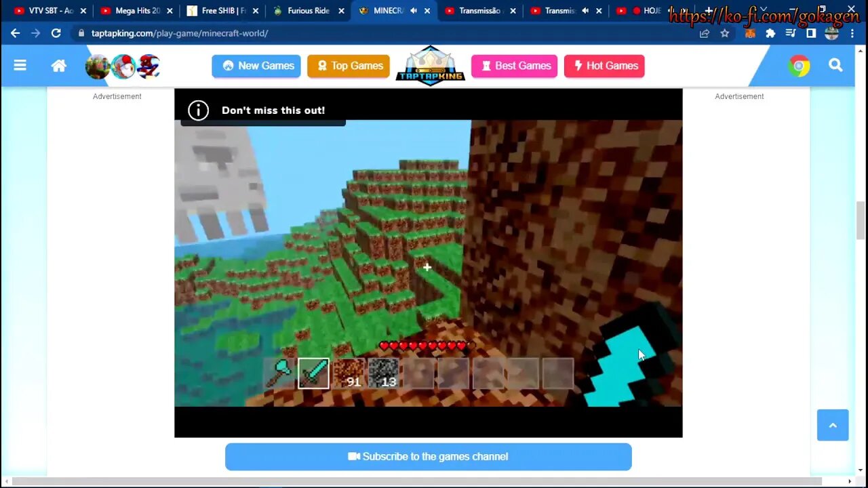Close the Mega Hits tab
The image size is (868, 488).
[170, 11]
